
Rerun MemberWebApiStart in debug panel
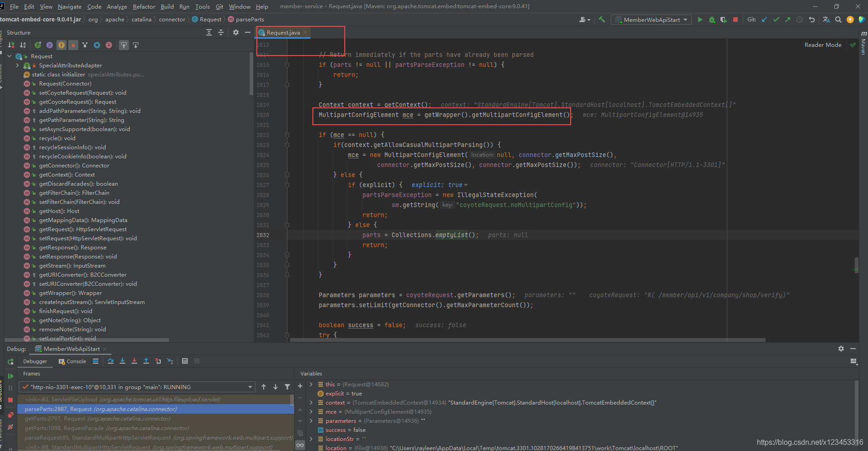10,362
